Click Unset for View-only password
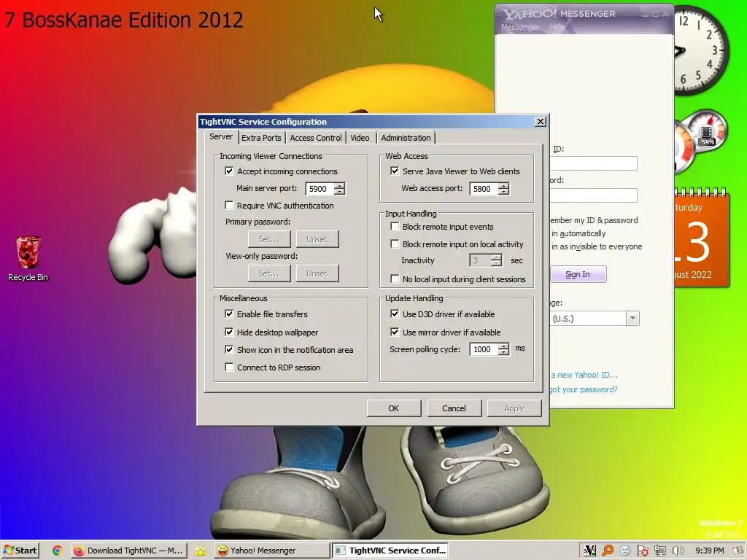Screen dimensions: 747x560 pyautogui.click(x=317, y=273)
